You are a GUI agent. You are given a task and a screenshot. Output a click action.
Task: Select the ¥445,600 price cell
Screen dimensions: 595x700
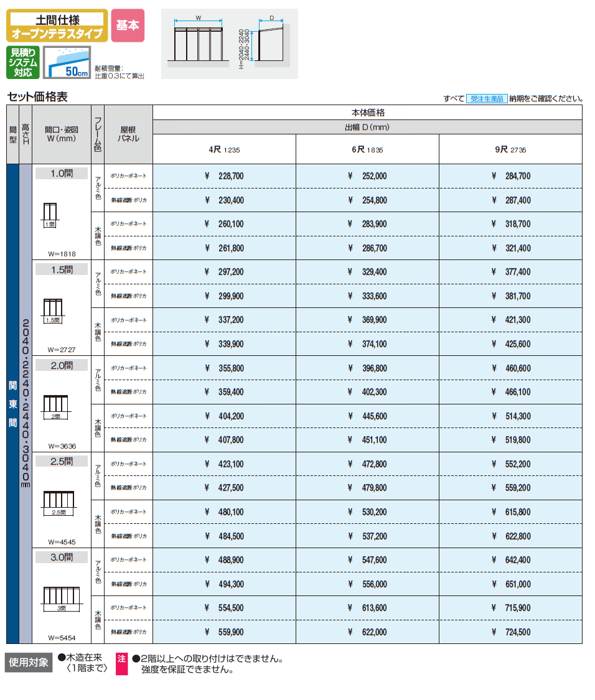(x=367, y=416)
